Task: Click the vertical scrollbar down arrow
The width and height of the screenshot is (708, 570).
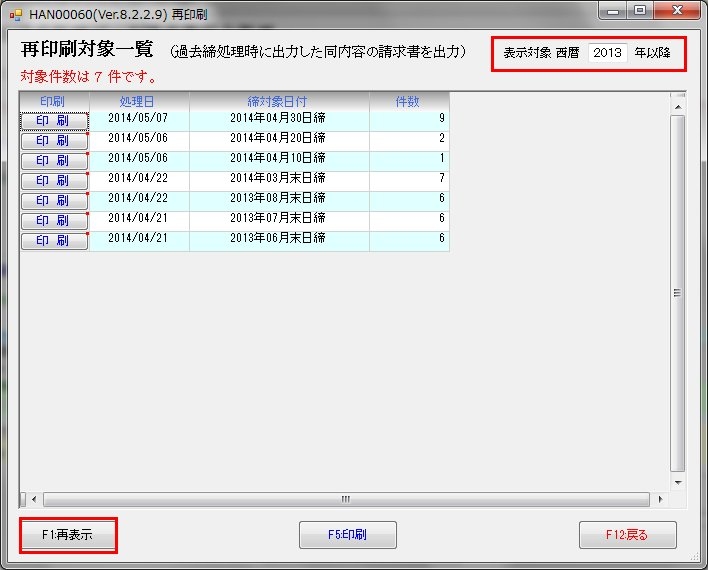Action: pos(678,482)
